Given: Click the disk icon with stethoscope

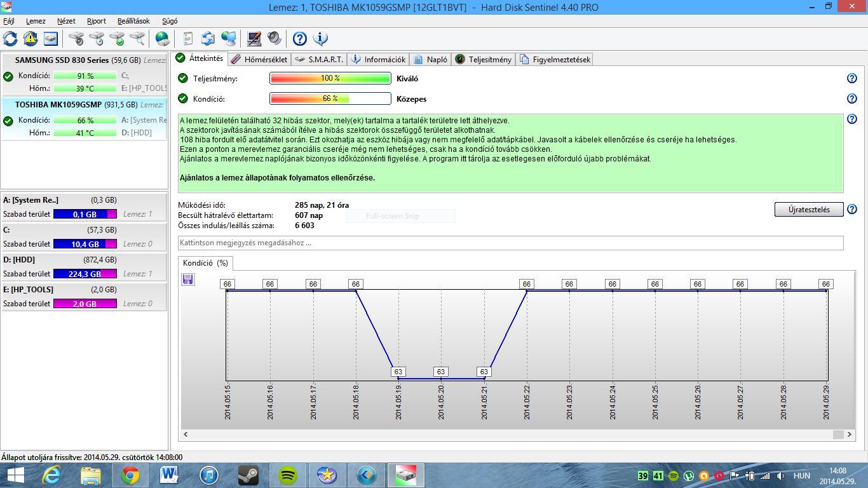Looking at the screenshot, I should [76, 39].
